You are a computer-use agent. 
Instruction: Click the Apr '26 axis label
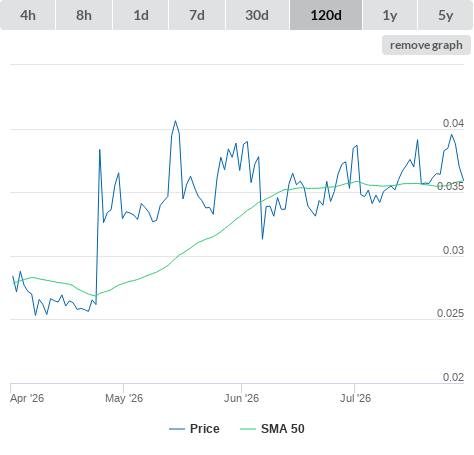[x=27, y=398]
